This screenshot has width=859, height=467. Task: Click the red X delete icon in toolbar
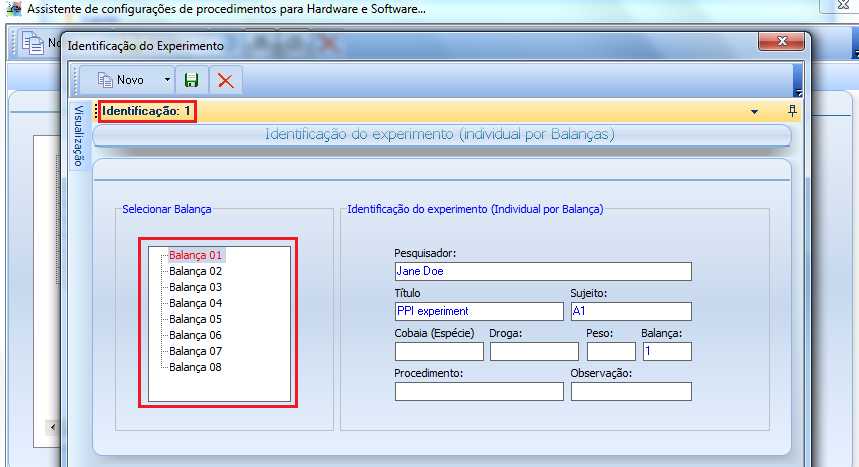tap(225, 81)
